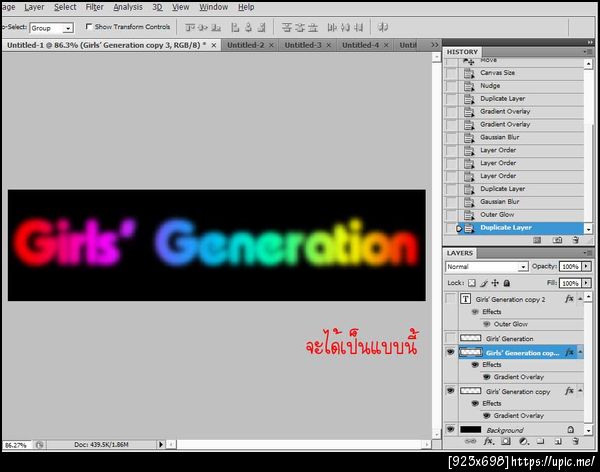Toggle Lock transparent pixels icon
Viewport: 600px width, 472px height.
472,283
